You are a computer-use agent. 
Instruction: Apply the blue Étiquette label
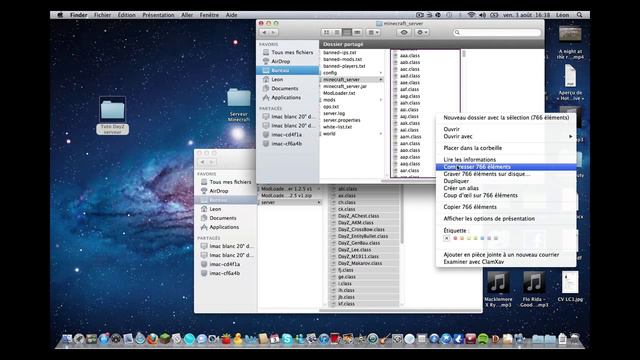(482, 238)
